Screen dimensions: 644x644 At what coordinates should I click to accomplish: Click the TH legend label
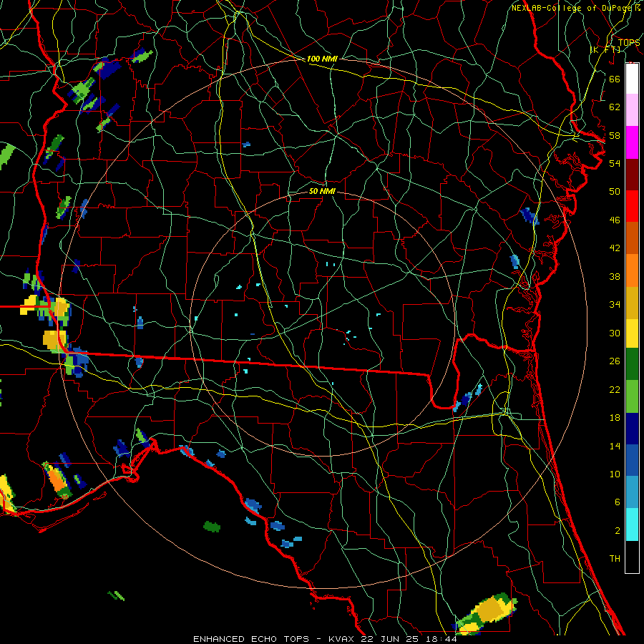click(615, 559)
